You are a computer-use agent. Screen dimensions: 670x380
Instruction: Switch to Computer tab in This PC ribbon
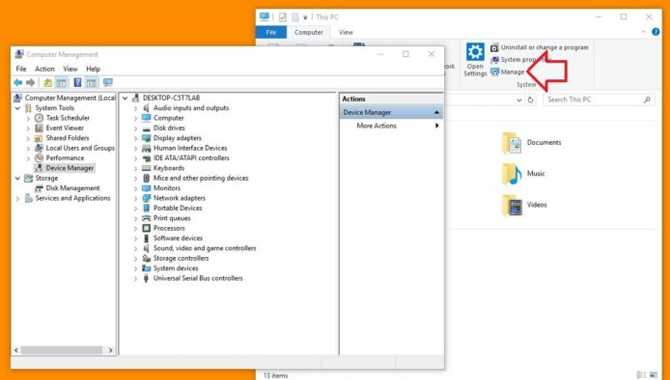(x=309, y=32)
